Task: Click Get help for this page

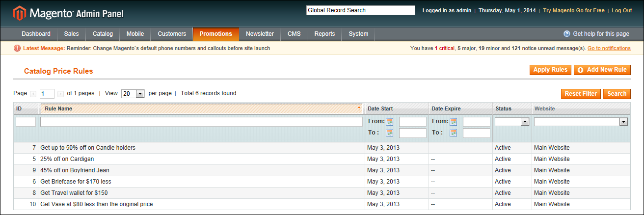Action: [x=601, y=34]
